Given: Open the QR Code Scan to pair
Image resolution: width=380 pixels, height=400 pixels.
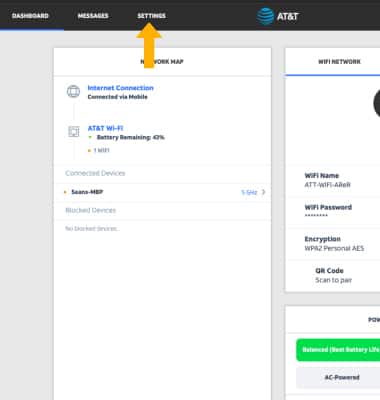Looking at the screenshot, I should tap(333, 275).
